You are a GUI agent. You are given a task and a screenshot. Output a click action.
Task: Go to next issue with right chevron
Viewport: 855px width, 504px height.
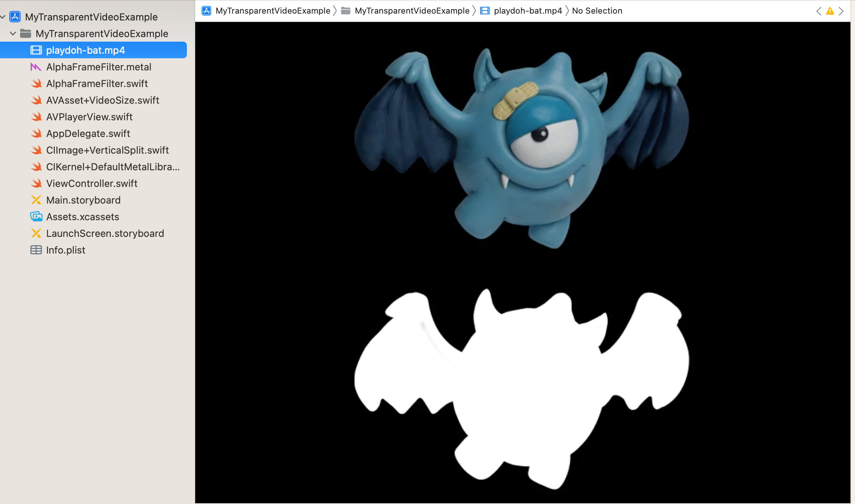(x=841, y=11)
